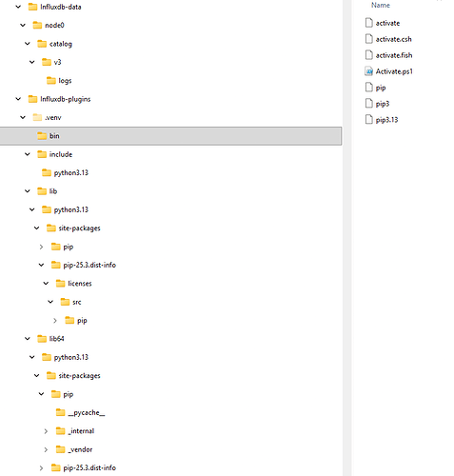Select the '_internal' folder label

(x=81, y=431)
